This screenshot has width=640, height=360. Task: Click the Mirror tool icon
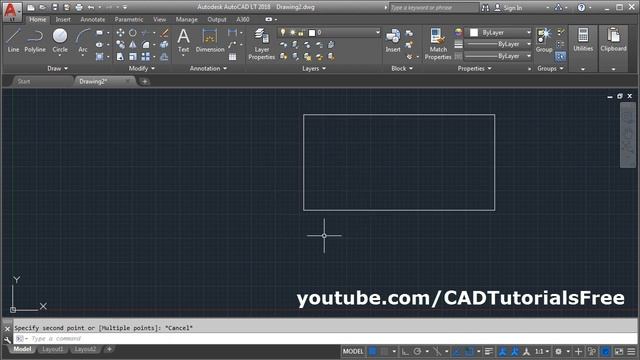133,44
